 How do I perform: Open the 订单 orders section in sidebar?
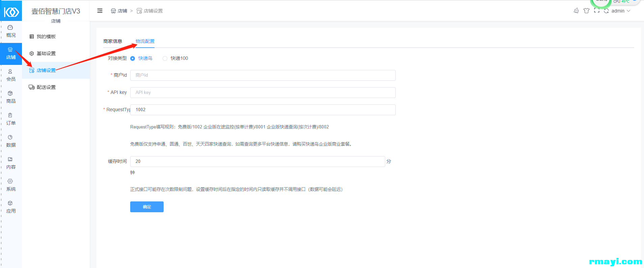11,119
